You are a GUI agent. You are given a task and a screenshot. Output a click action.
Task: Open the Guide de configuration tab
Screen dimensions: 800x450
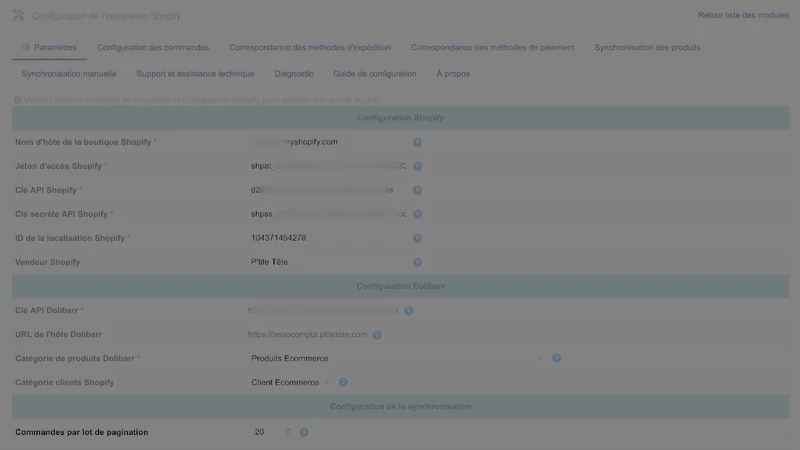coord(375,74)
